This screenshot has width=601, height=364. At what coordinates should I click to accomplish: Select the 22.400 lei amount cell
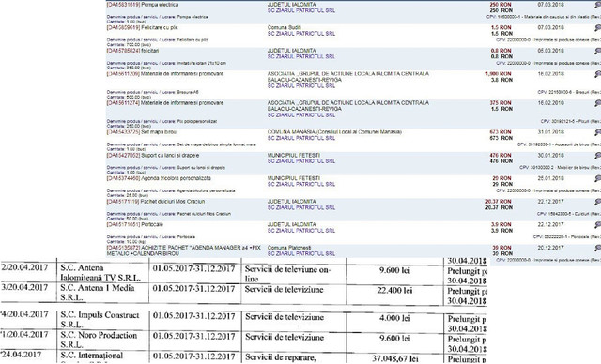click(x=394, y=291)
